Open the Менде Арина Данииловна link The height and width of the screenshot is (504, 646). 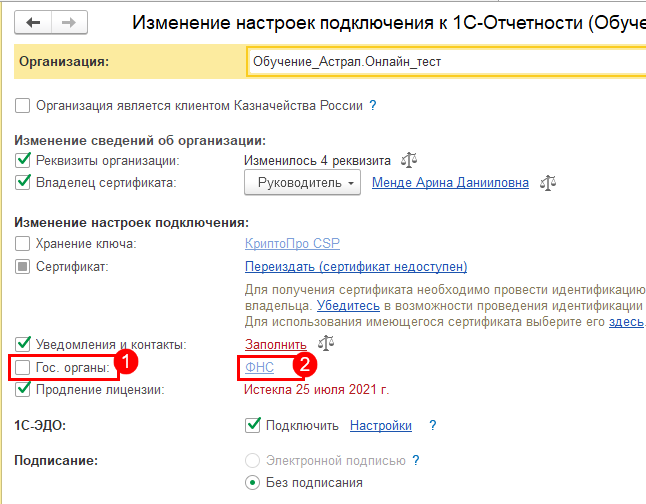click(450, 183)
